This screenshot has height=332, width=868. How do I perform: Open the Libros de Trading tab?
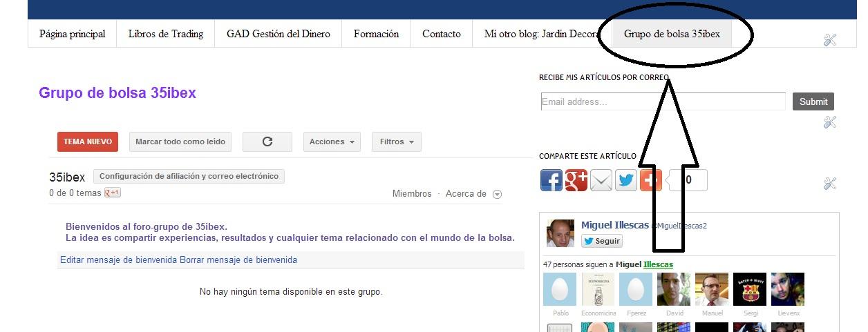click(166, 33)
